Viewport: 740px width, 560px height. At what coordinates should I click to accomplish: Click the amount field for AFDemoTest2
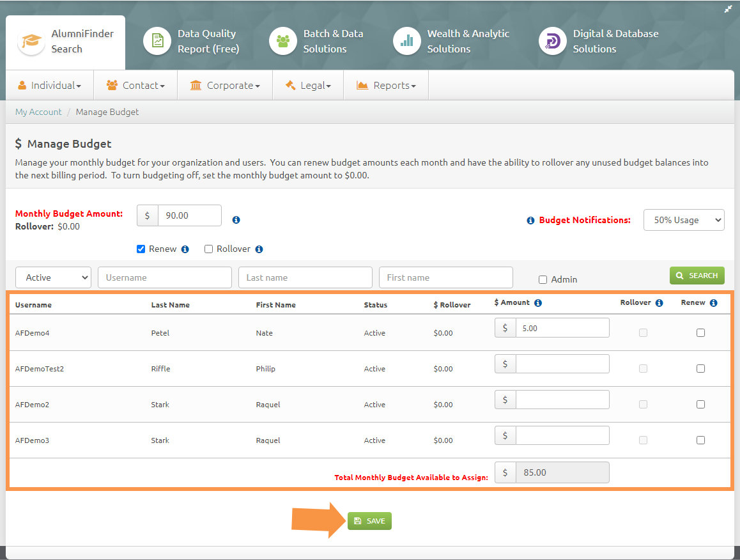pos(562,364)
